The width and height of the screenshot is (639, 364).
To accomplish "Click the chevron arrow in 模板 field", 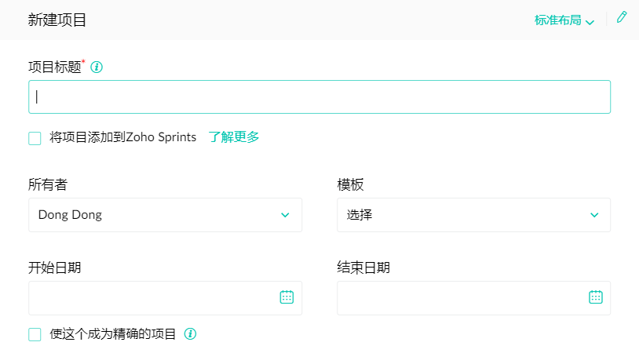I will click(594, 215).
